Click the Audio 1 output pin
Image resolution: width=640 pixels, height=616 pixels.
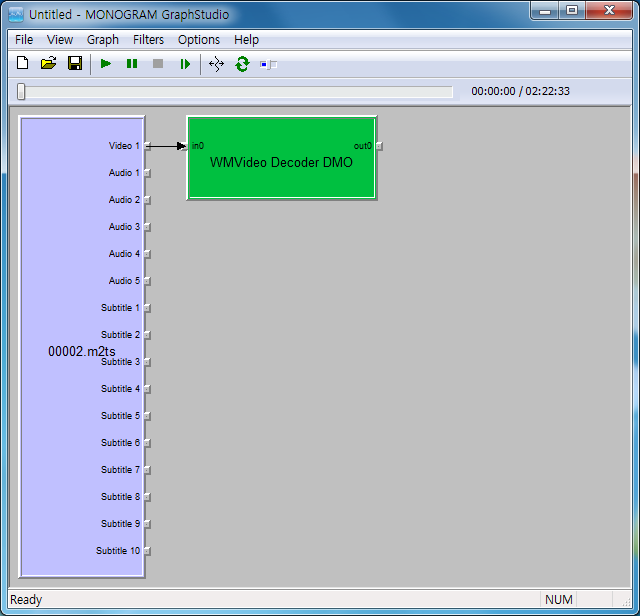[x=147, y=173]
